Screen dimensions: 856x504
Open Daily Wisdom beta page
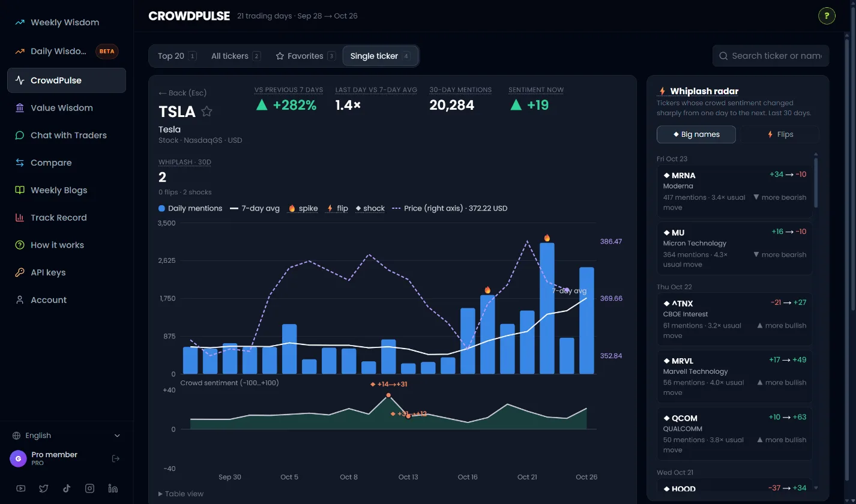coord(66,51)
